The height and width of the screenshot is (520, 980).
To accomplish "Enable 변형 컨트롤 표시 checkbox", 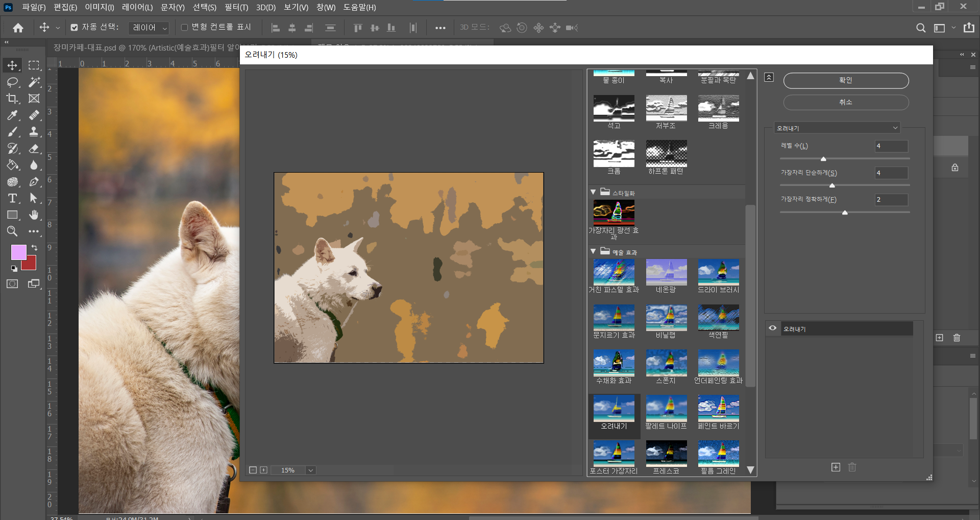I will pyautogui.click(x=184, y=28).
